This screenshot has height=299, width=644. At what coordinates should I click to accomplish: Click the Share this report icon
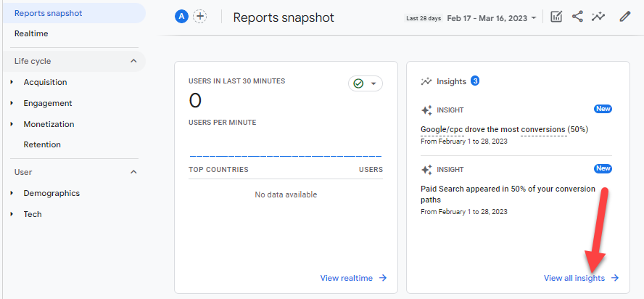coord(577,17)
